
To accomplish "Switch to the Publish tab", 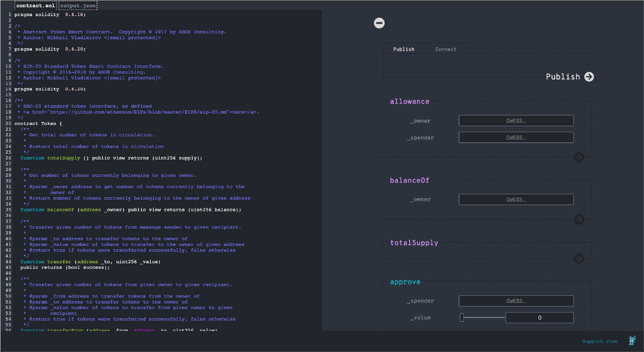I will pos(404,49).
